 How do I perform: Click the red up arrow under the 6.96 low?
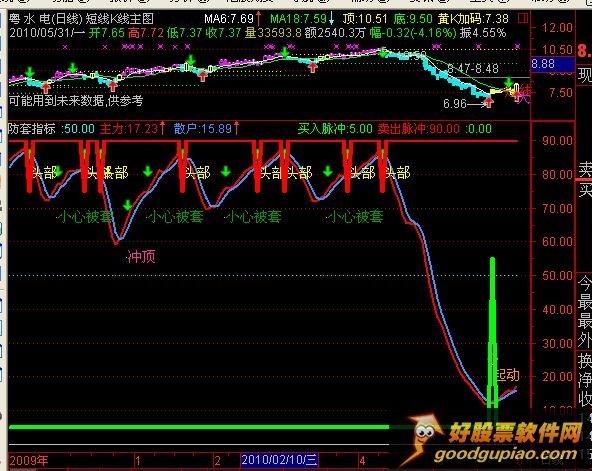pyautogui.click(x=489, y=102)
